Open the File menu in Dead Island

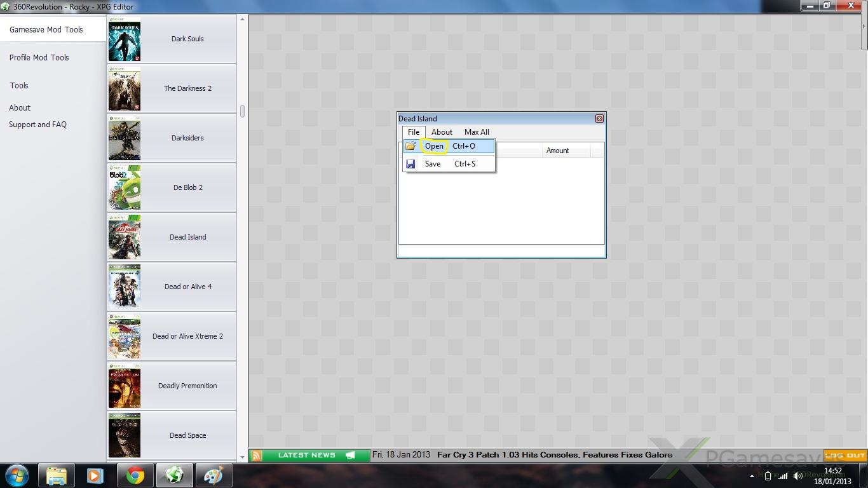click(413, 132)
